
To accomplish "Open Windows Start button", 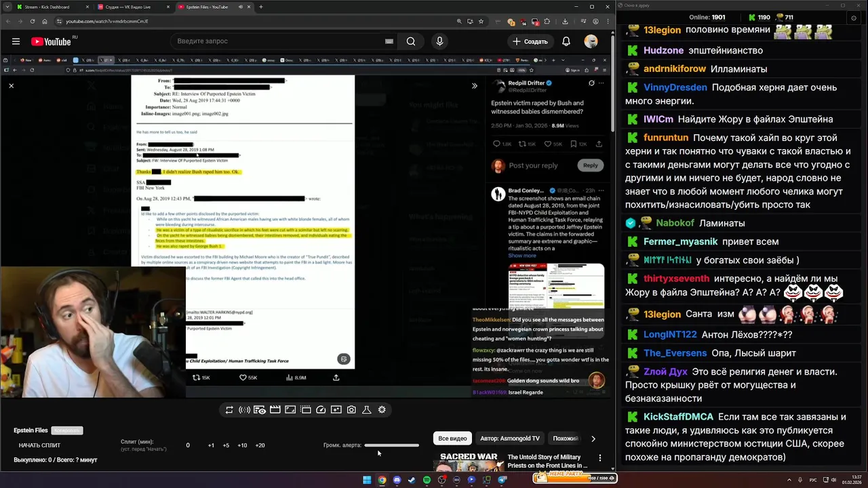I will [367, 480].
